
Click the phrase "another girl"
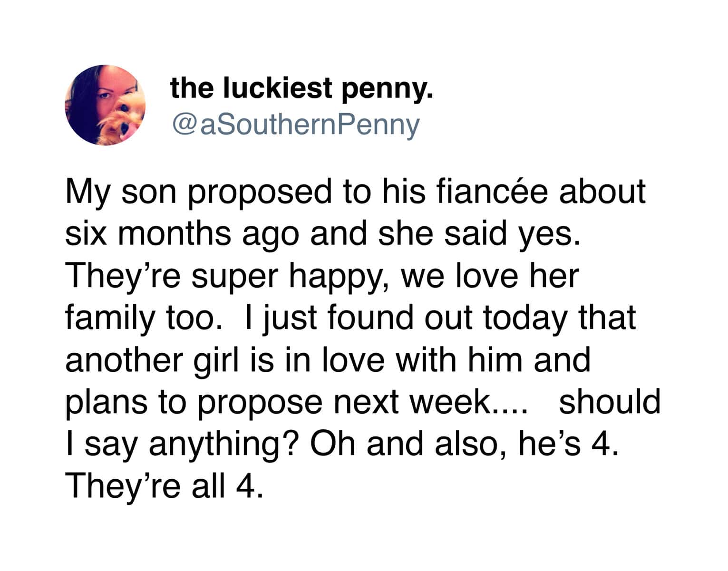153,359
